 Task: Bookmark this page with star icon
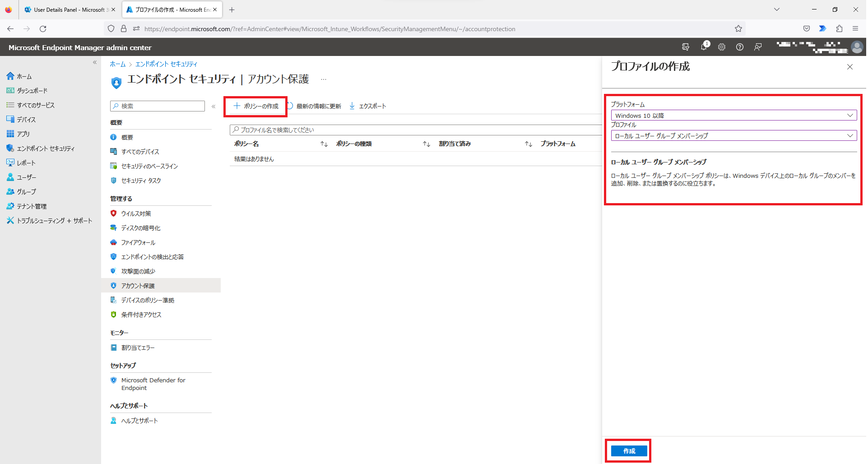[738, 29]
